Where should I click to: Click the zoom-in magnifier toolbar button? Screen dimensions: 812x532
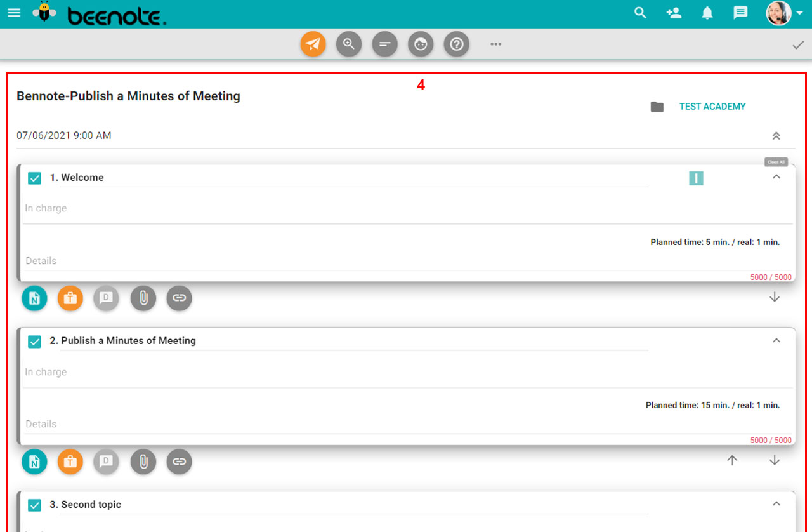pyautogui.click(x=349, y=44)
